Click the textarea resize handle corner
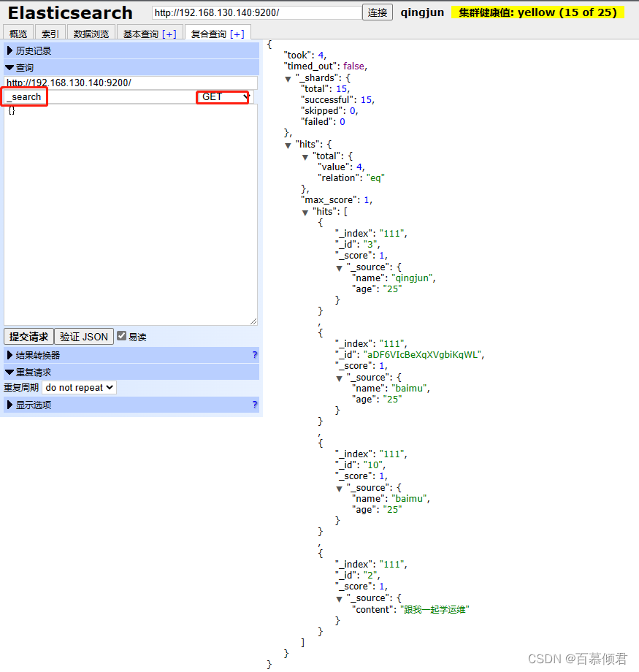 pos(253,321)
